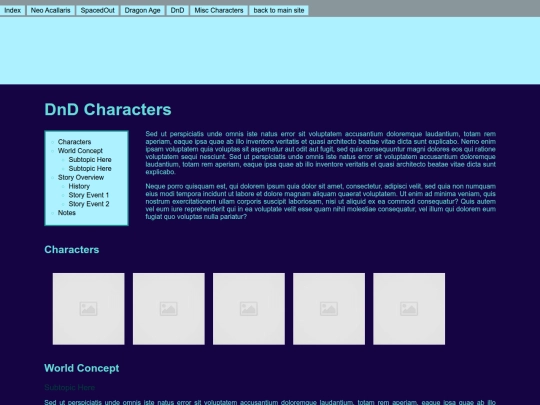Click the paragraph starting 'Neque porro quisquam'
540x405 pixels.
pyautogui.click(x=321, y=201)
